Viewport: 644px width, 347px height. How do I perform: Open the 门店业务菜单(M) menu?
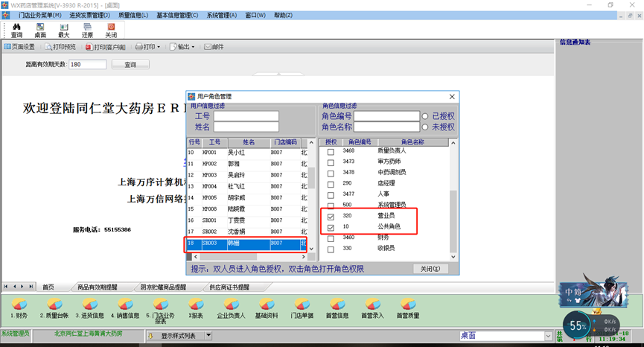click(40, 15)
